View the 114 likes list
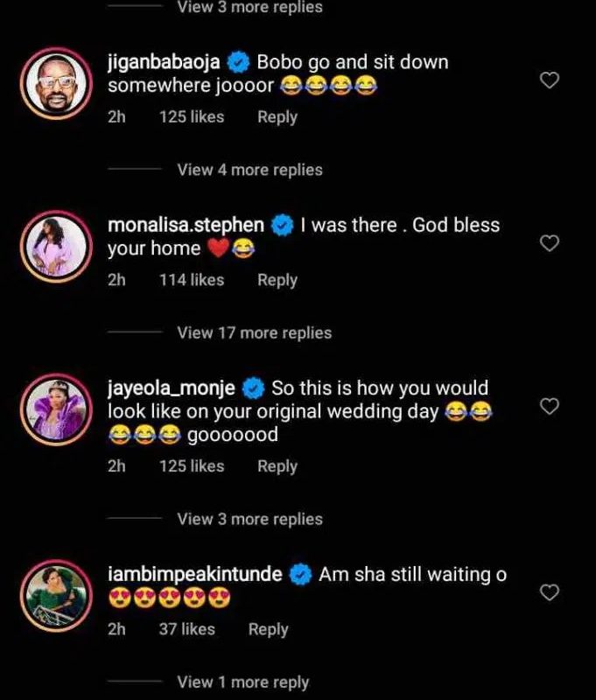 [x=192, y=280]
